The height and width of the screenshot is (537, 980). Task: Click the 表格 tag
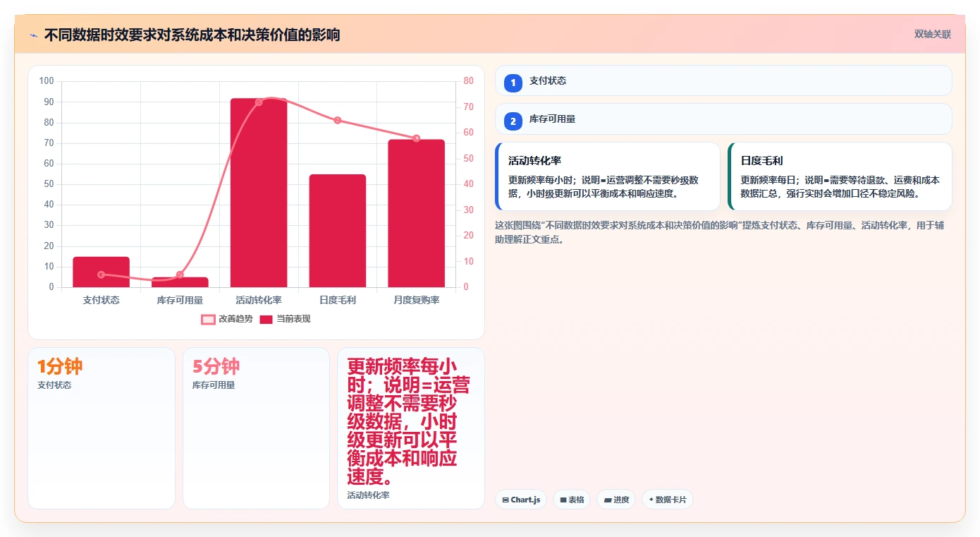click(x=572, y=500)
